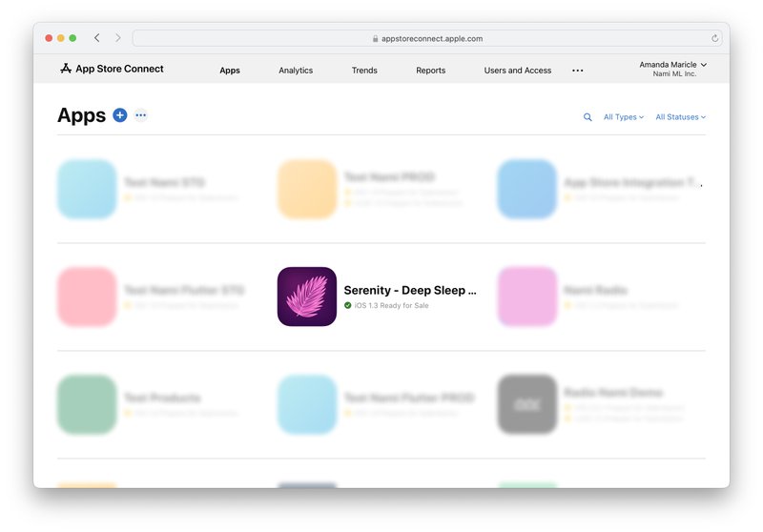Click the App Store Connect logo
The width and height of the screenshot is (763, 532).
click(112, 69)
